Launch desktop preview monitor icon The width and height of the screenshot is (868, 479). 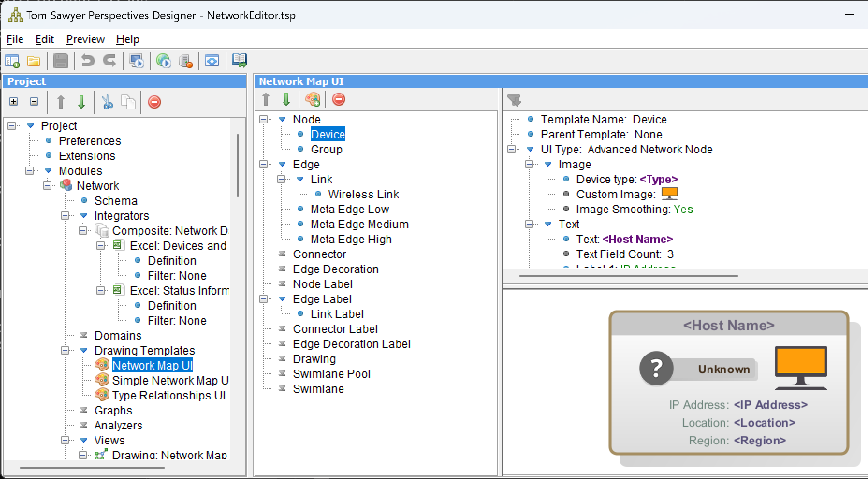tap(137, 61)
